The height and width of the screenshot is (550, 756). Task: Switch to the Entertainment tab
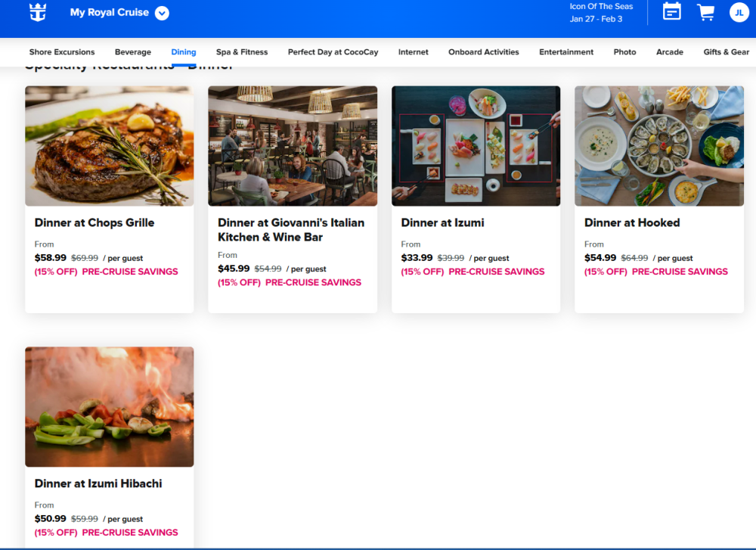pyautogui.click(x=566, y=52)
